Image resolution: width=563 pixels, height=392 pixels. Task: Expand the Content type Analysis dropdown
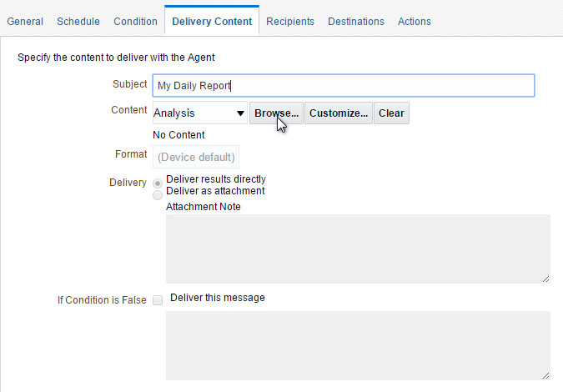[x=200, y=113]
